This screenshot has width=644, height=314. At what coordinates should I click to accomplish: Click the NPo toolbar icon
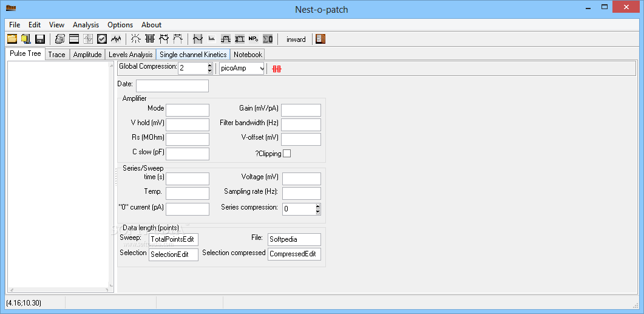click(253, 39)
